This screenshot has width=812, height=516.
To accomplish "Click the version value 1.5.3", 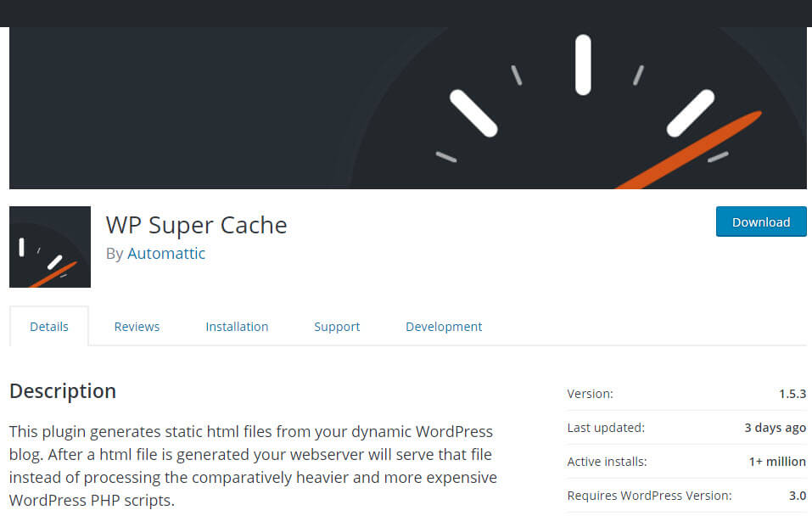I will point(792,394).
